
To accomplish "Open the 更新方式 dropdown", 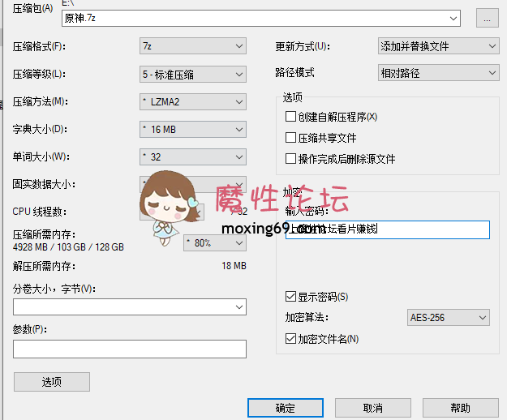I will pyautogui.click(x=438, y=46).
